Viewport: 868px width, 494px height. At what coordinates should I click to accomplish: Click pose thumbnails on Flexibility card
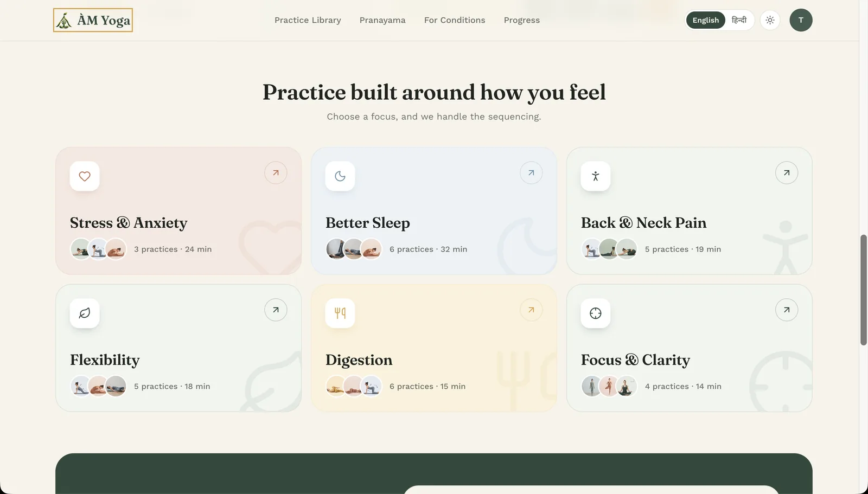coord(98,387)
